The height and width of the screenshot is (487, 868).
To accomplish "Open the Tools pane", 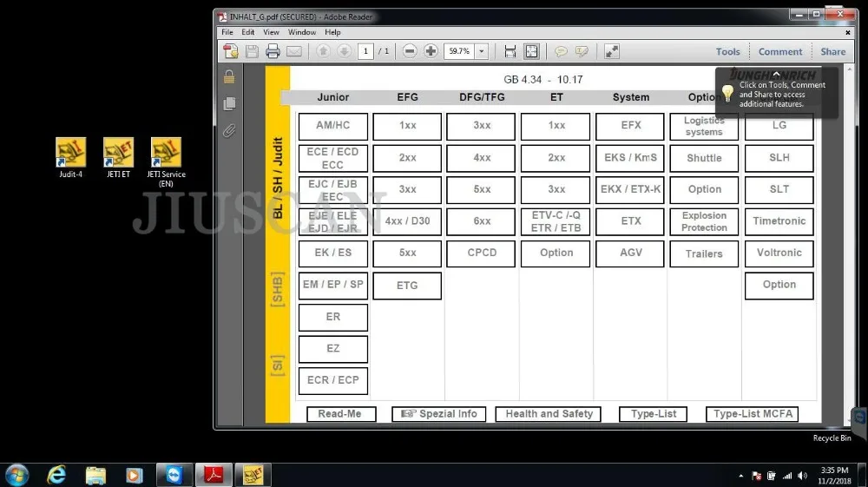I will coord(727,51).
